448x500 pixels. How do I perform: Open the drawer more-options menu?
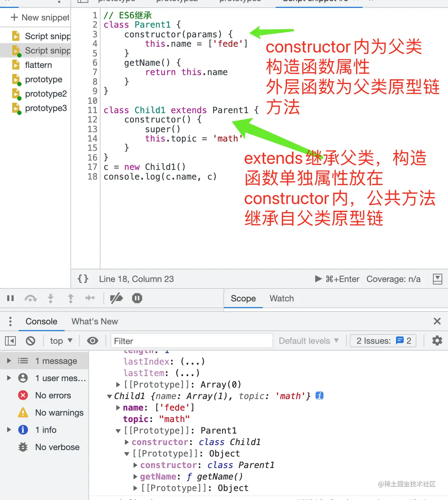[10, 321]
